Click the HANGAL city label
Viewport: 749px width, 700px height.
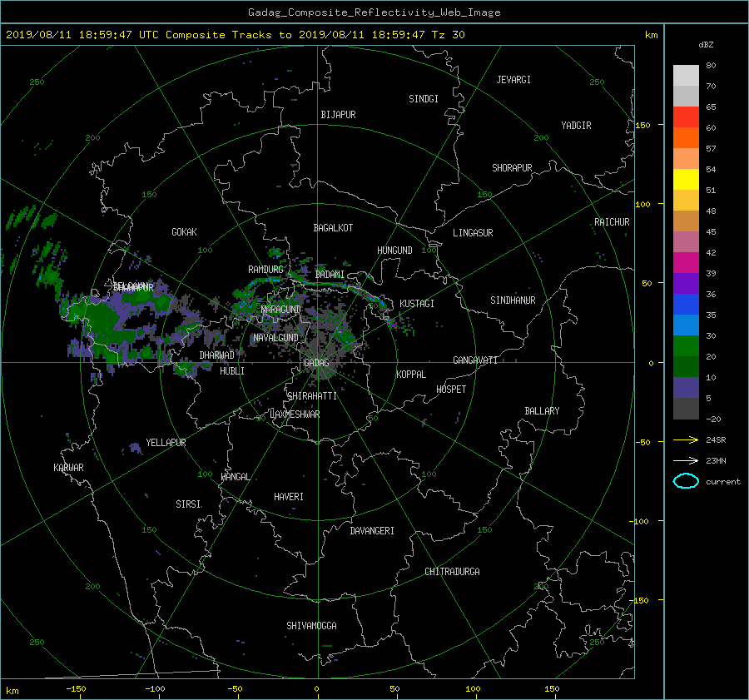tap(235, 477)
